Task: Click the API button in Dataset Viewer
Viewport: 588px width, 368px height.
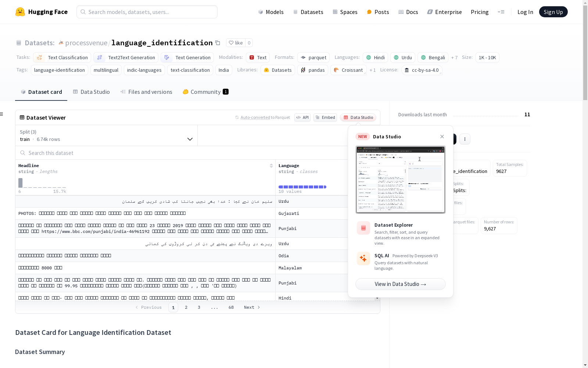Action: click(x=302, y=117)
